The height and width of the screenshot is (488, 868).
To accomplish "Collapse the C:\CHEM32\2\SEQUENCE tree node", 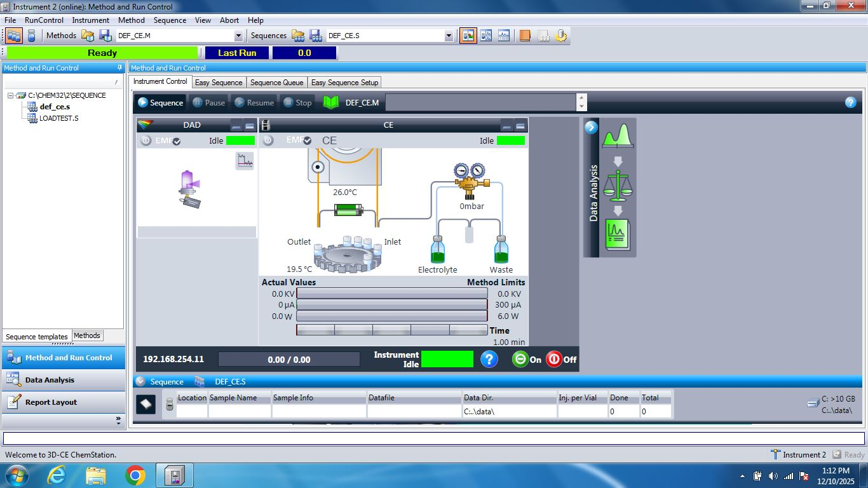I will [11, 95].
